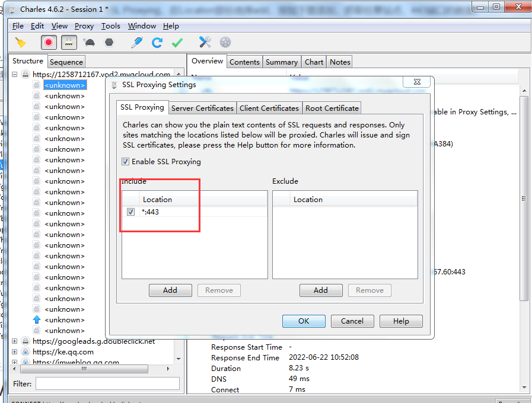Click the pen Compose icon
Screen dimensions: 532x403
pyautogui.click(x=137, y=42)
